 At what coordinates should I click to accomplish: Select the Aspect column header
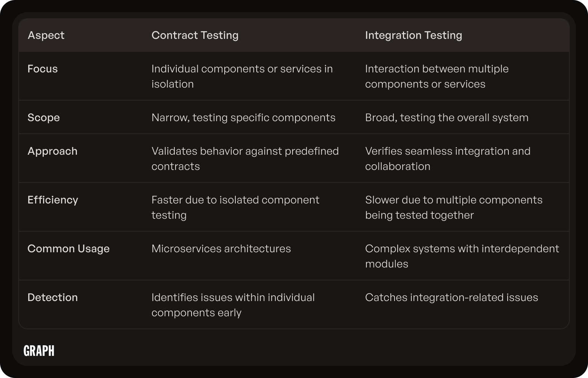(x=46, y=35)
